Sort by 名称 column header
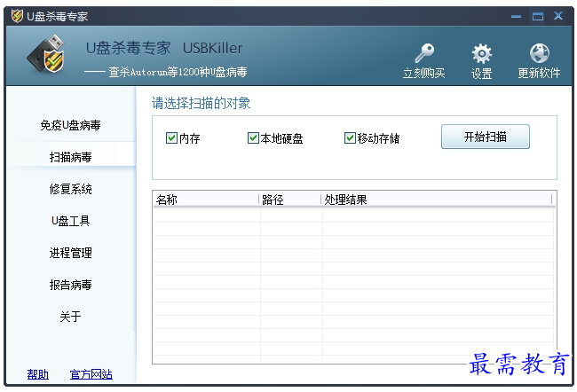This screenshot has height=392, width=577. pyautogui.click(x=206, y=200)
